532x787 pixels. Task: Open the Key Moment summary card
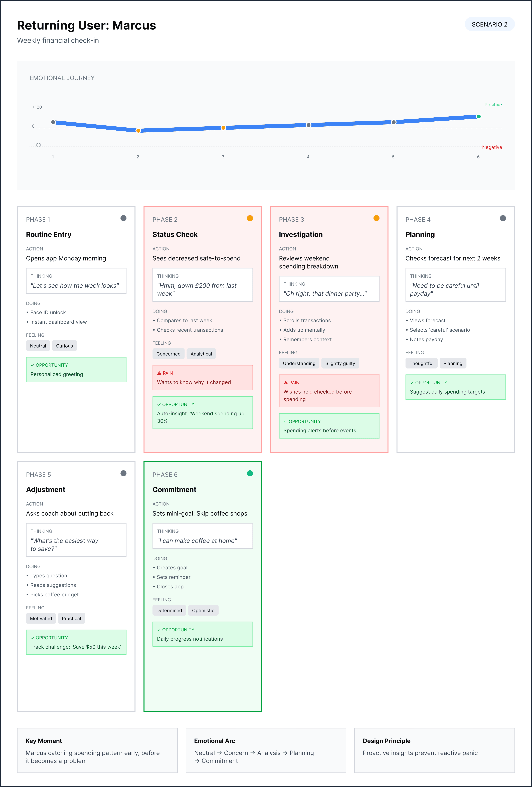(x=97, y=750)
